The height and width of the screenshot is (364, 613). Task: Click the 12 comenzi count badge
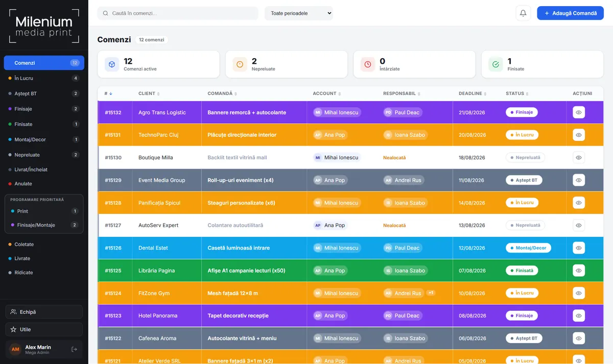point(151,40)
